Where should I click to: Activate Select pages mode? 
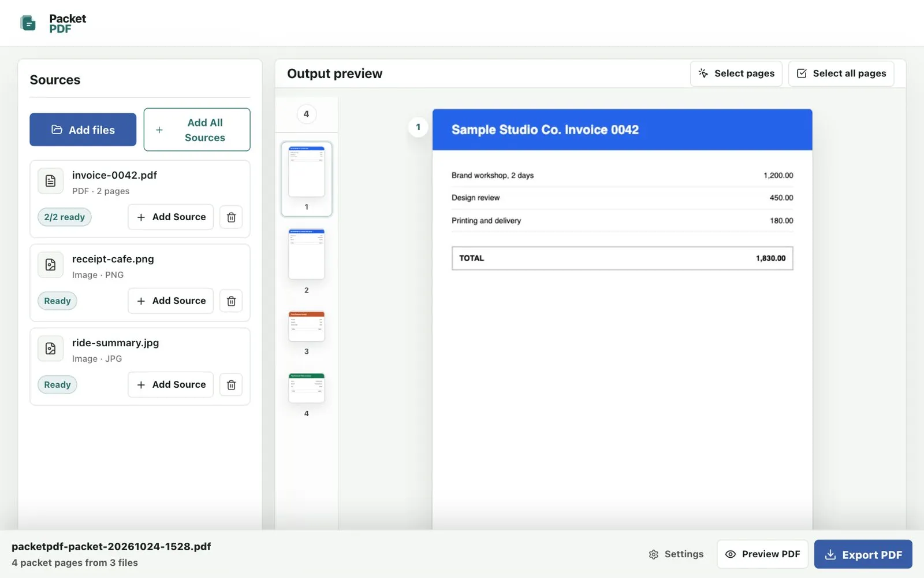tap(736, 73)
